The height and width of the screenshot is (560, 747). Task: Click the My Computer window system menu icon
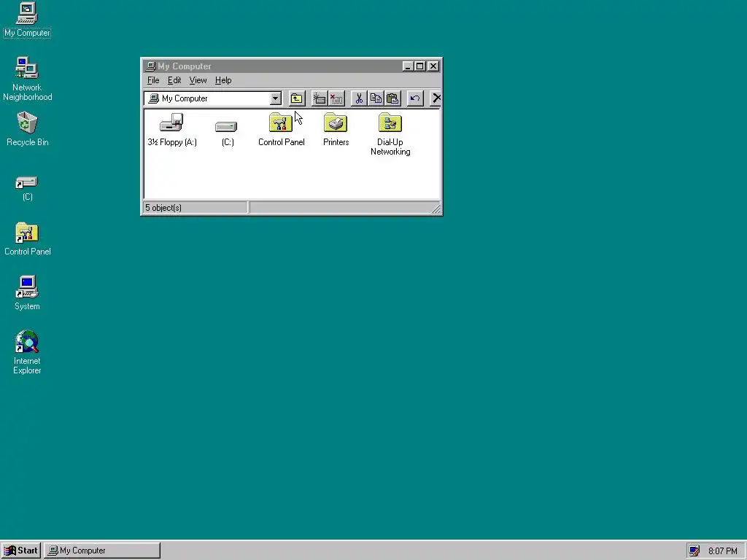pyautogui.click(x=150, y=66)
